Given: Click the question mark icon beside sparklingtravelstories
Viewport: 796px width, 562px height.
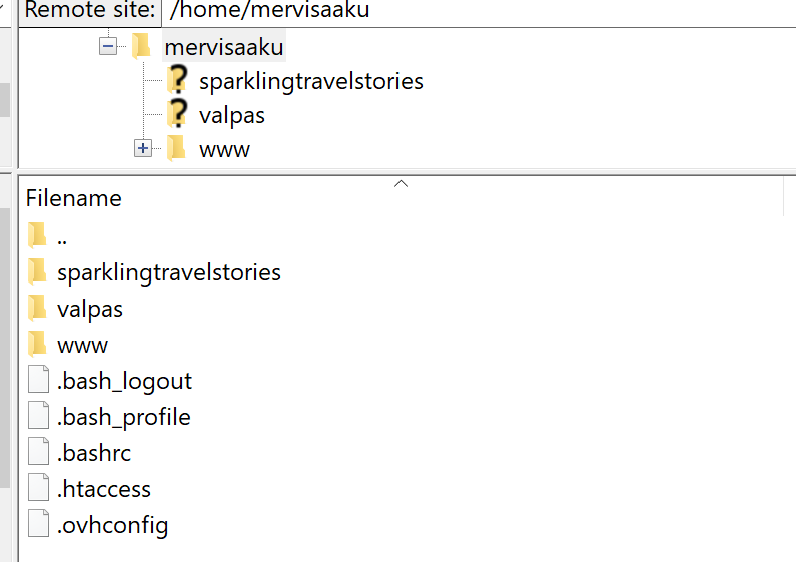Looking at the screenshot, I should pos(177,80).
